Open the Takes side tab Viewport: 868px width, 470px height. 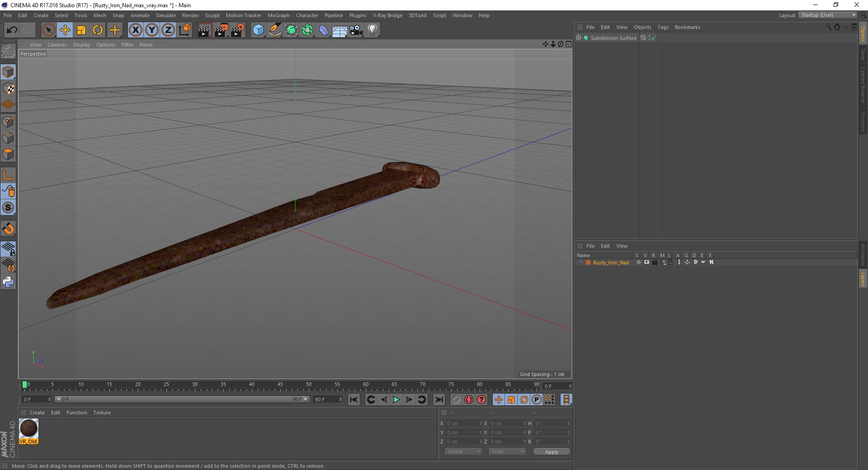(863, 54)
